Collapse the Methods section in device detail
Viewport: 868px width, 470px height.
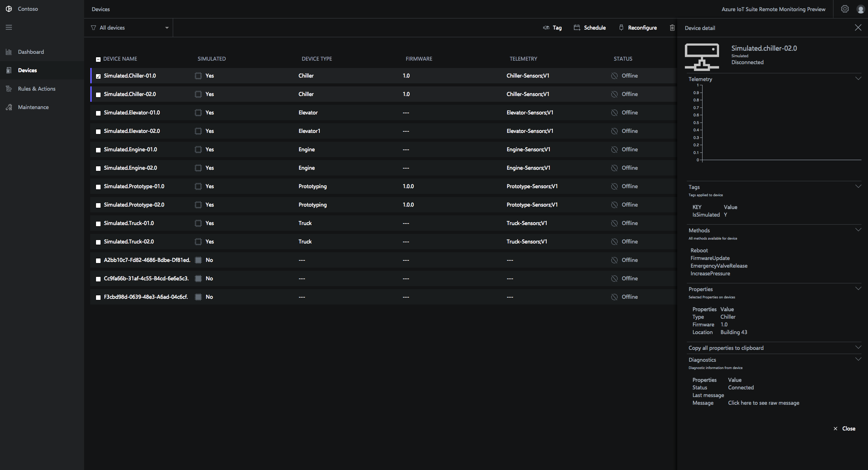tap(858, 229)
